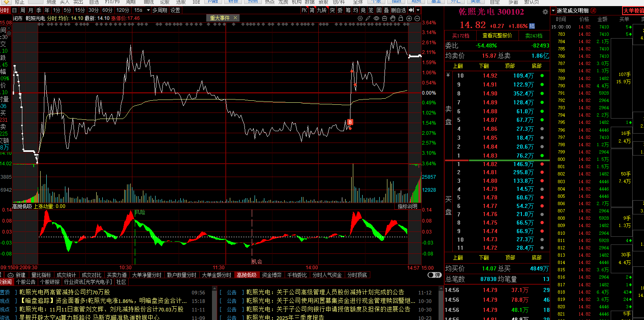Click the 委 toolbar icon
644x320 pixels.
[x=340, y=10]
